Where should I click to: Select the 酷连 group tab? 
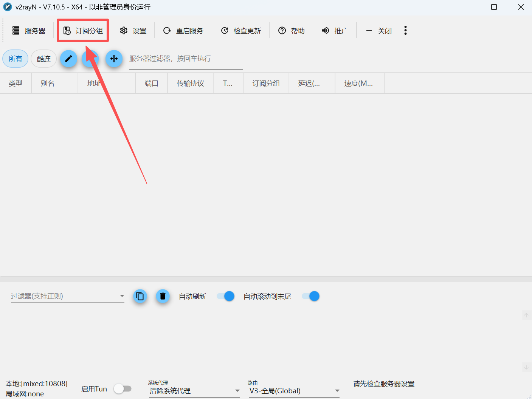click(44, 59)
